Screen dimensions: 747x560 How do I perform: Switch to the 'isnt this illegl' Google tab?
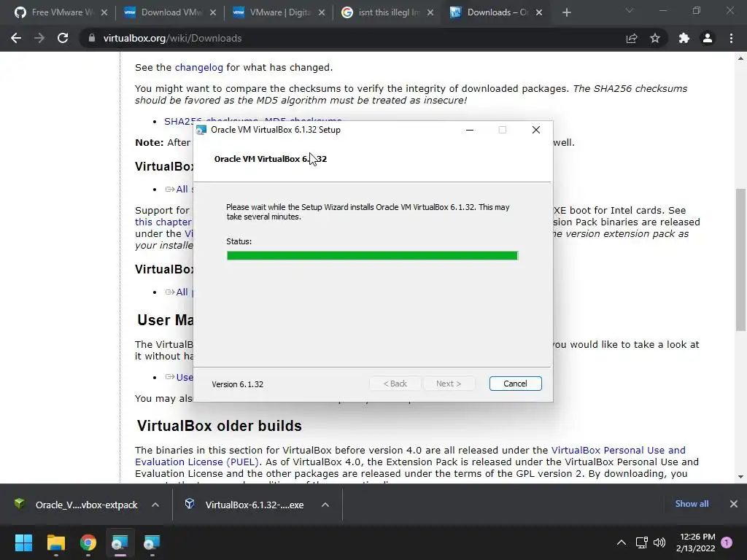[385, 12]
